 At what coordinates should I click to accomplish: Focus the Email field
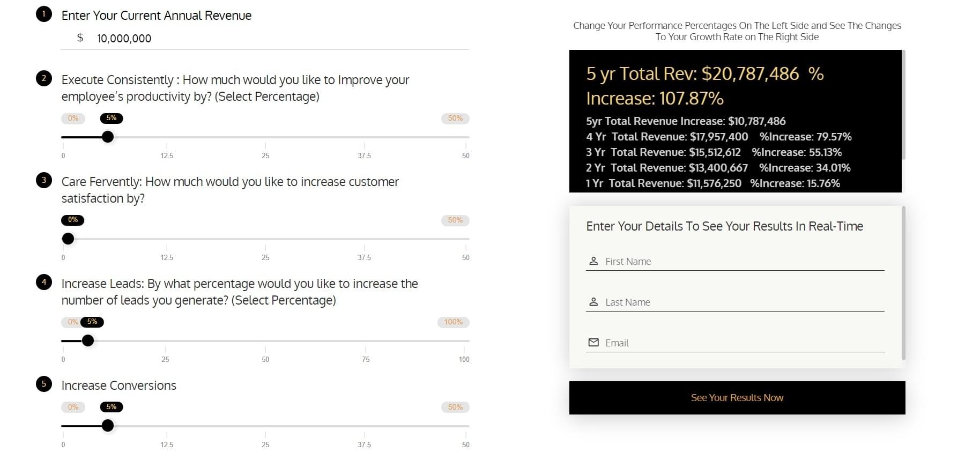[x=735, y=343]
